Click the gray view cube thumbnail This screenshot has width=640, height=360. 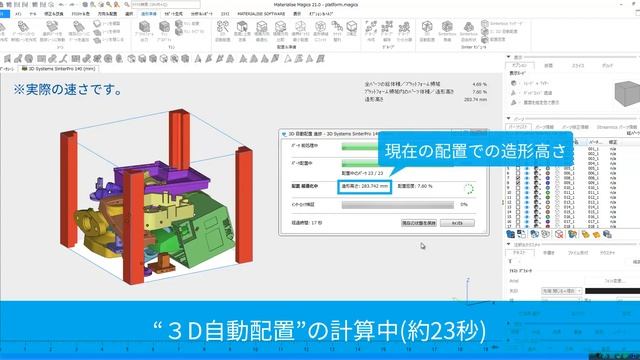(628, 93)
